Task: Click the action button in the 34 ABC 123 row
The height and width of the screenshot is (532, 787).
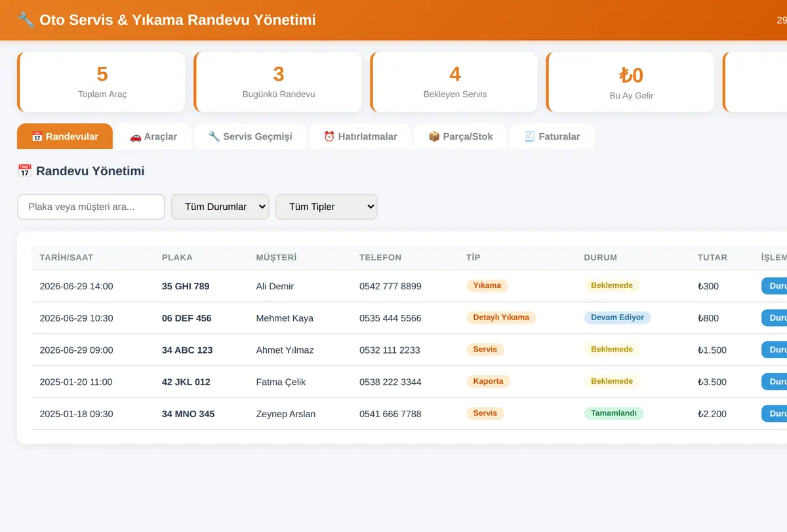Action: (x=774, y=350)
